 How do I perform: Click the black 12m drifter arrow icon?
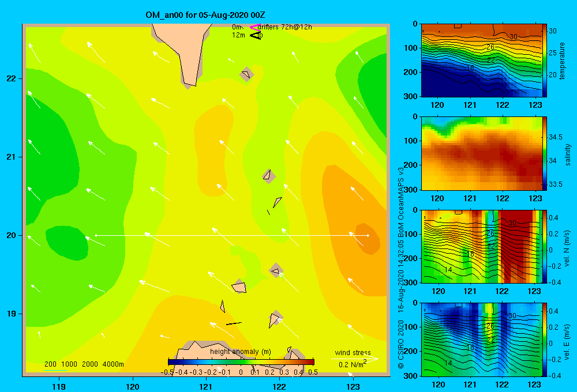point(255,35)
